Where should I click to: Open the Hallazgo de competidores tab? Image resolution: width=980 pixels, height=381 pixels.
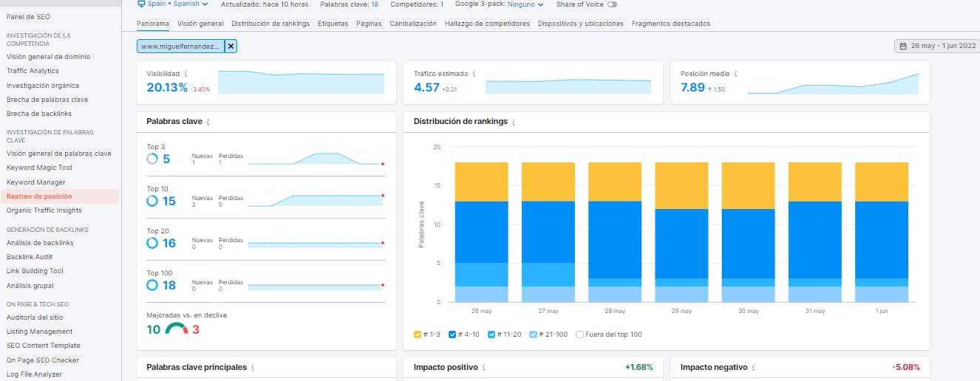coord(487,24)
